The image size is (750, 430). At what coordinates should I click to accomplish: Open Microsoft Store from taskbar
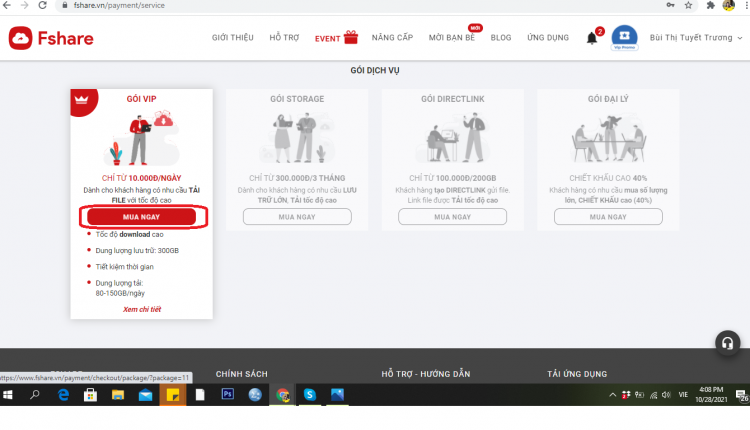coord(90,395)
